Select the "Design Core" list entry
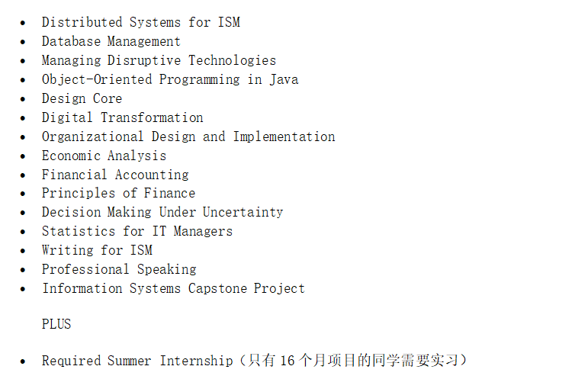Image resolution: width=588 pixels, height=379 pixels. pos(82,99)
